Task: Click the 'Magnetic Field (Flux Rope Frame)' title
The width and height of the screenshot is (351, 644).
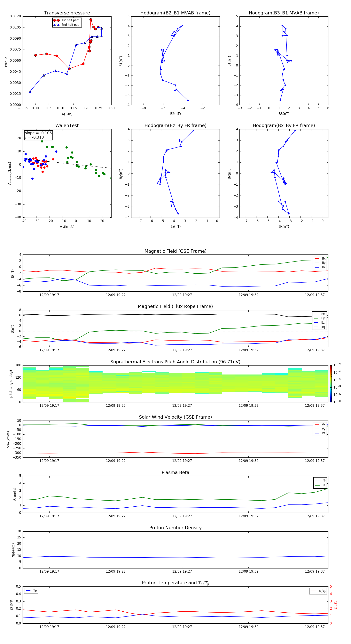Action: (x=175, y=307)
